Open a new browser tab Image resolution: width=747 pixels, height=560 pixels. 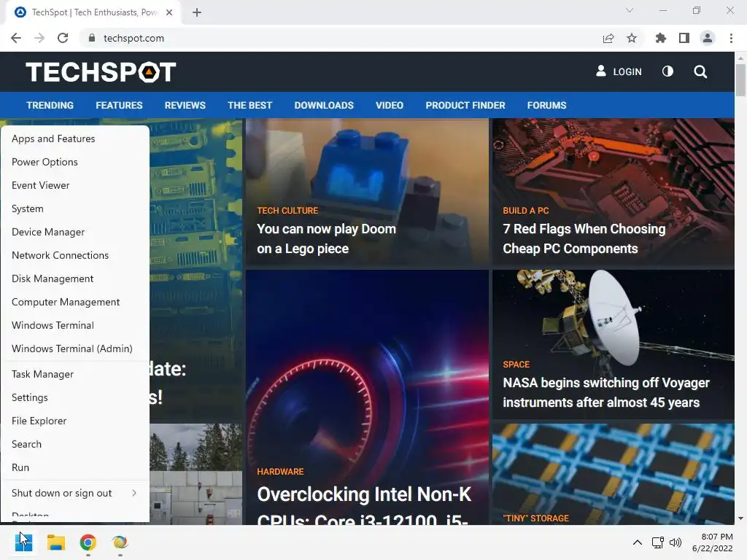(x=197, y=12)
